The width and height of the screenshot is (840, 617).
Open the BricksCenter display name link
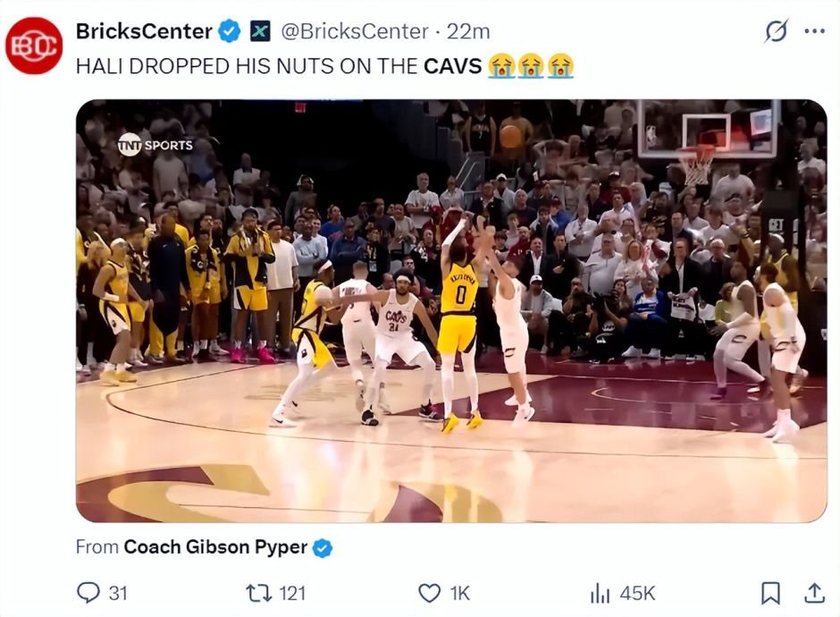coord(143,31)
